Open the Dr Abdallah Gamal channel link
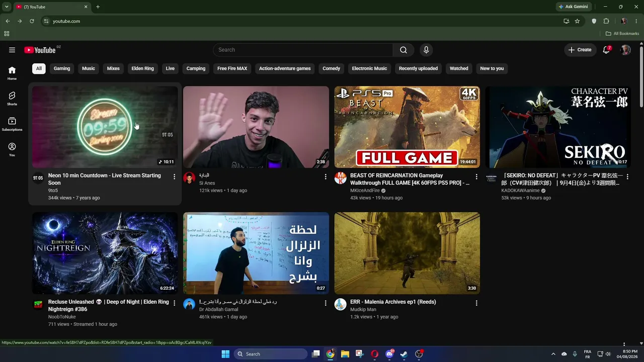 [218, 310]
